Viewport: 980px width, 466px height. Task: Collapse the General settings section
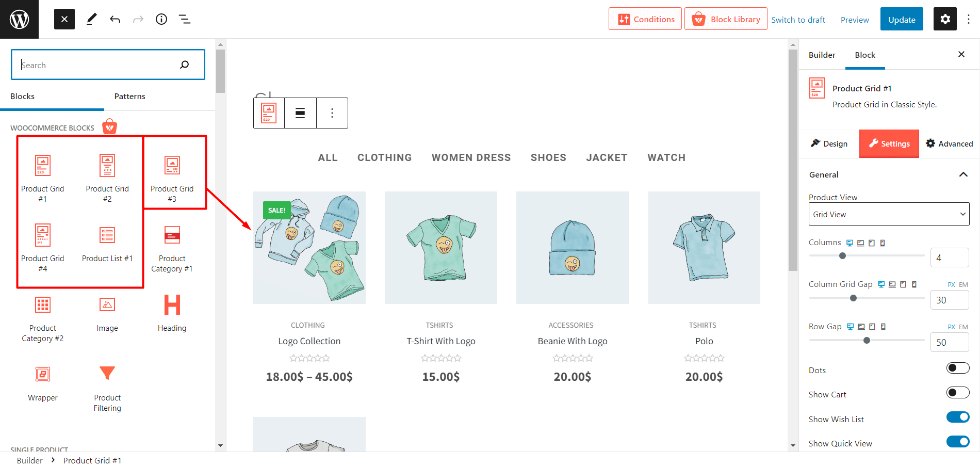pos(963,174)
